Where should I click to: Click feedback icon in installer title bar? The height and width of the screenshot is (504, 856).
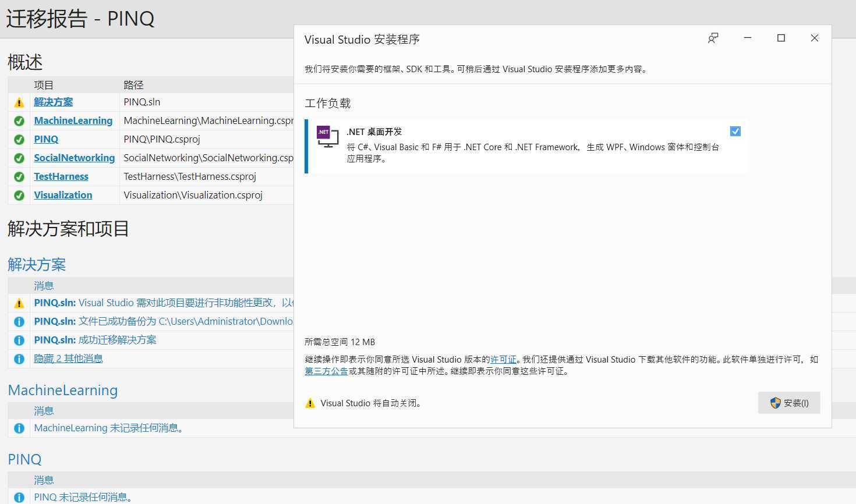click(x=713, y=38)
